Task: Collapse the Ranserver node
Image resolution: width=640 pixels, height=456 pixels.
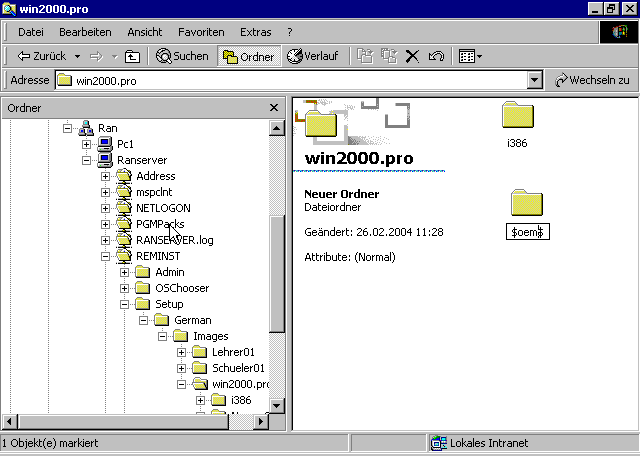Action: [x=86, y=160]
